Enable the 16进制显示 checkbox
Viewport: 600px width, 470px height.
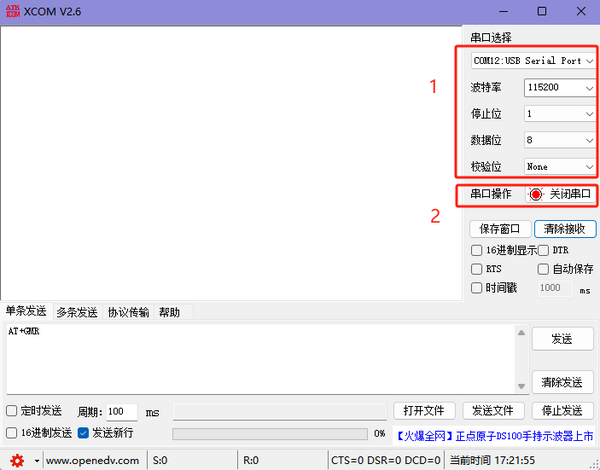coord(476,250)
